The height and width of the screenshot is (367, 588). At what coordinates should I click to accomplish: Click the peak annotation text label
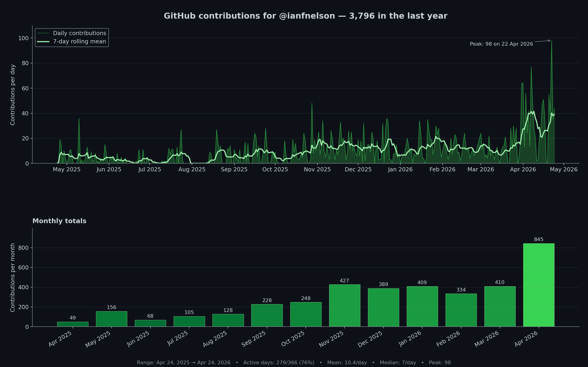[x=501, y=44]
